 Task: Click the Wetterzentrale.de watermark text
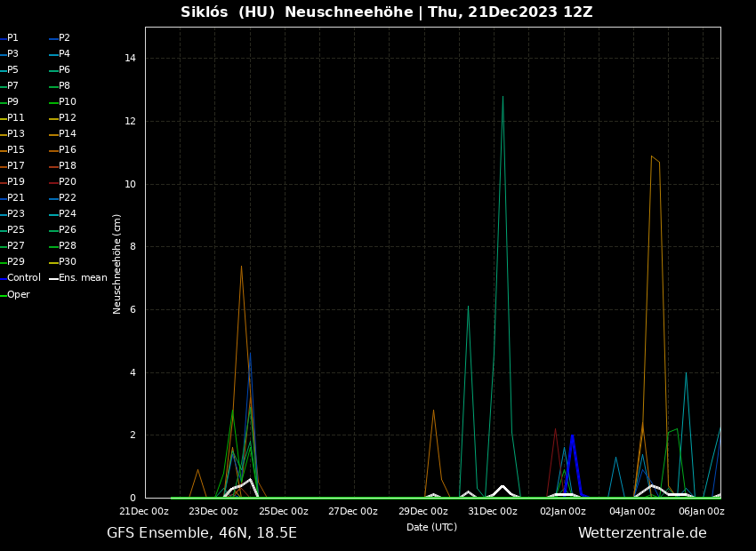[642, 533]
